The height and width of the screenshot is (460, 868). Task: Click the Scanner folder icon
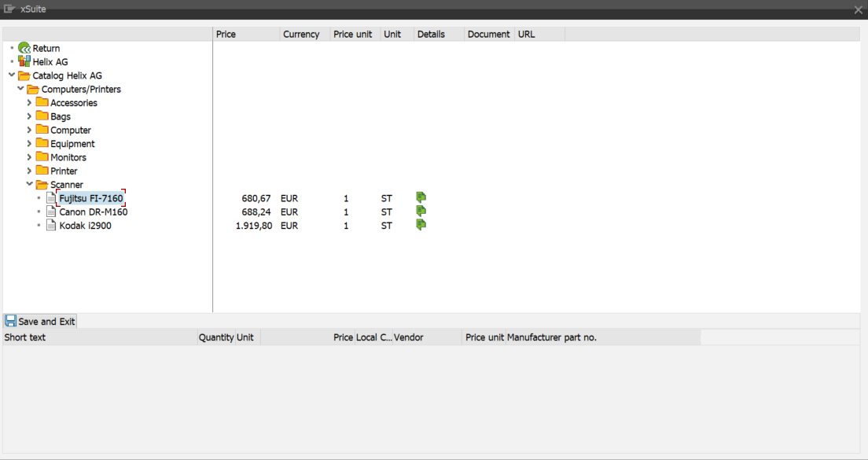[x=41, y=184]
